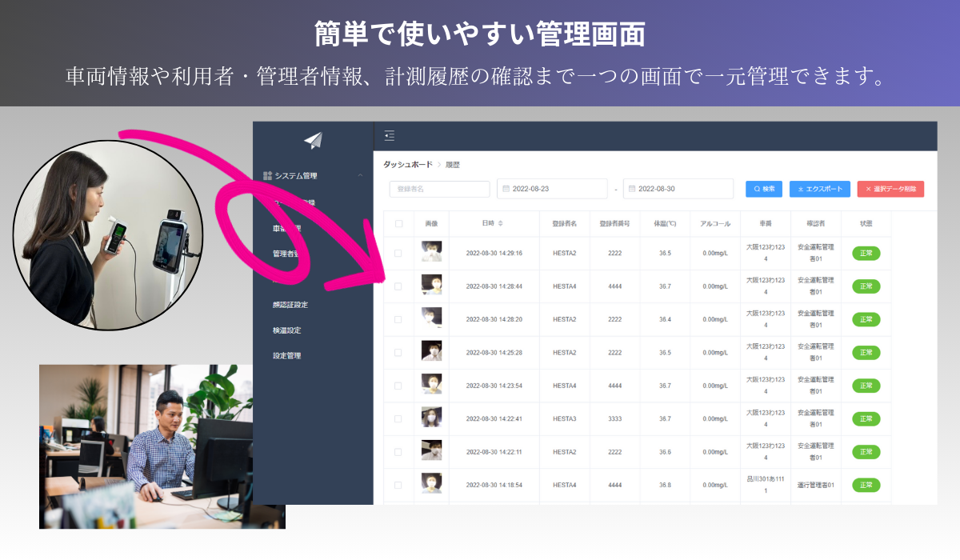Collapse the sidebar with the hamburger icon

point(389,136)
